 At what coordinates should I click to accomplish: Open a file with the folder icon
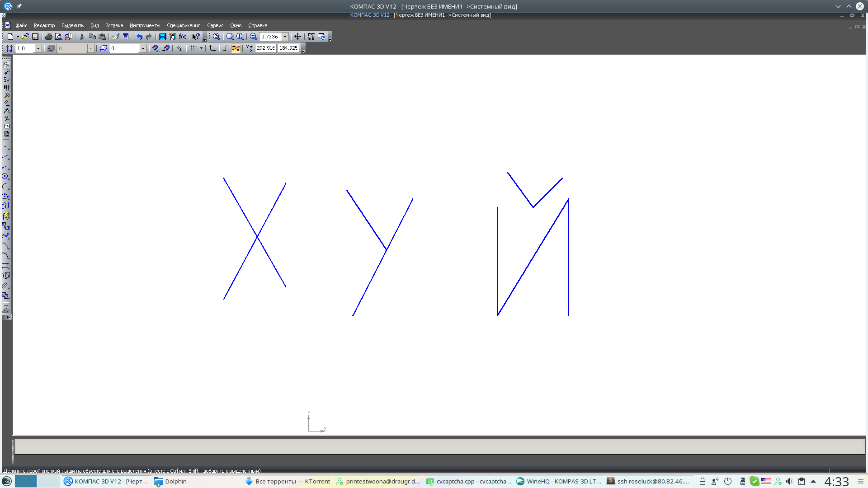pos(25,37)
